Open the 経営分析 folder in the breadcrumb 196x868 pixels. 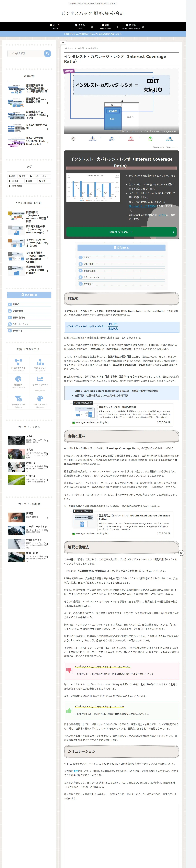[94, 48]
